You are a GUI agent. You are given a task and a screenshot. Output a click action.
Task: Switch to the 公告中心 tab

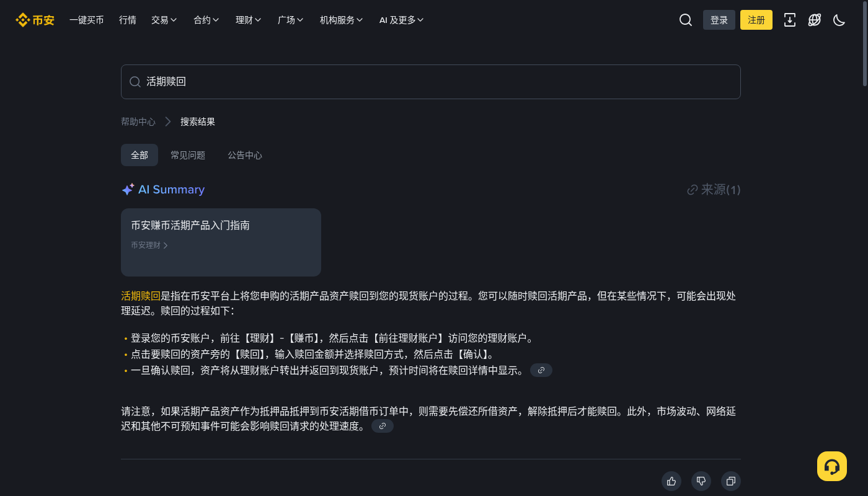(x=245, y=155)
